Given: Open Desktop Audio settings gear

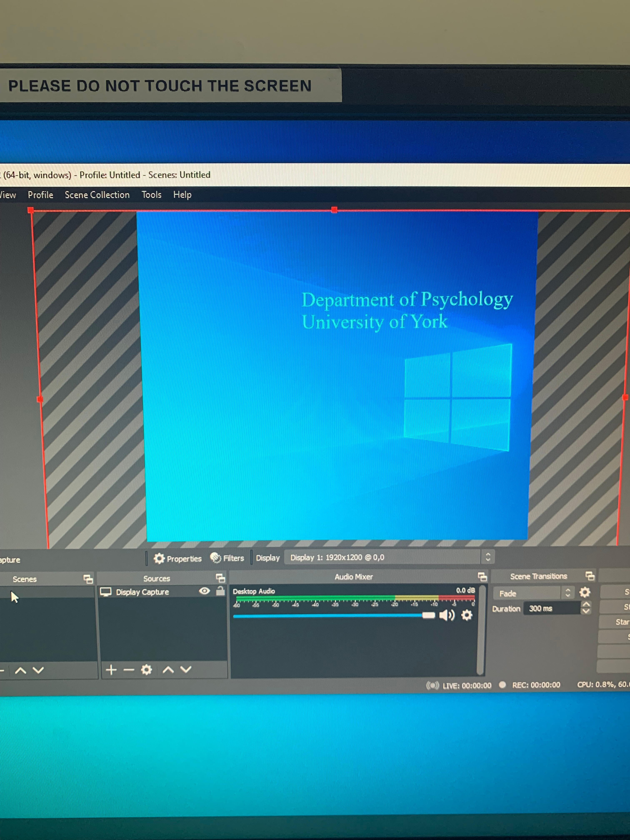Looking at the screenshot, I should click(467, 615).
